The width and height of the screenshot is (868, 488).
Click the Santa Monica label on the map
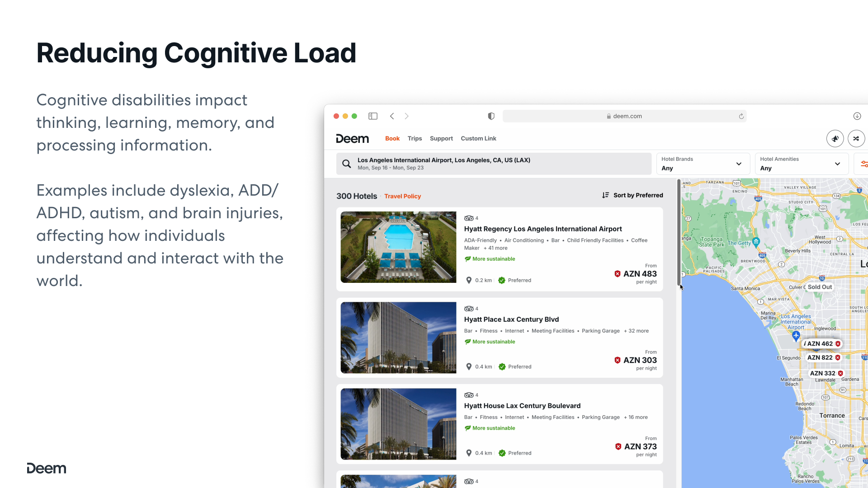(x=745, y=288)
